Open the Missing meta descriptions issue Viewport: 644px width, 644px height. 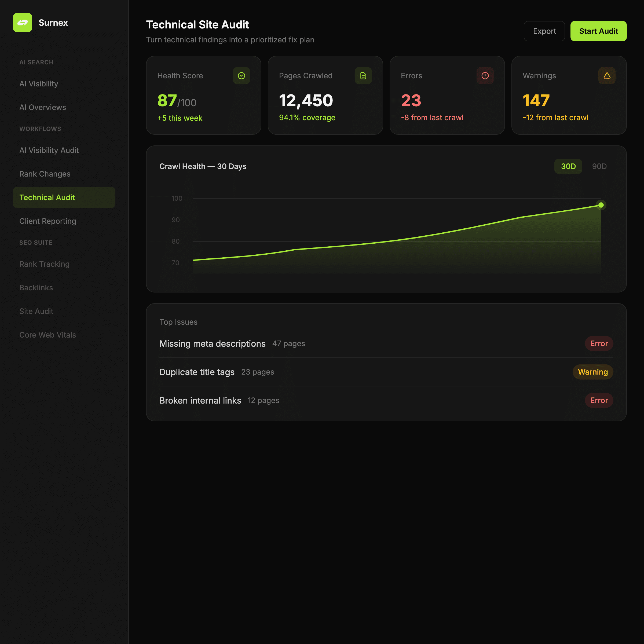pyautogui.click(x=212, y=344)
